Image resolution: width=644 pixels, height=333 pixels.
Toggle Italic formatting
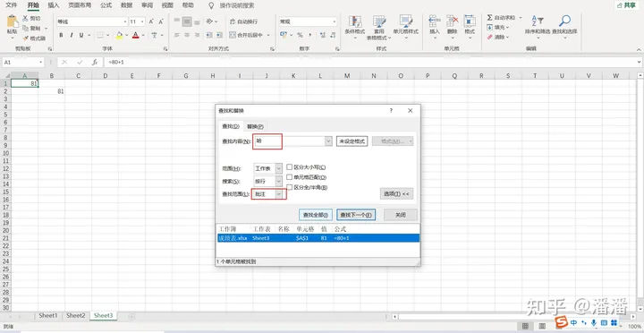pos(72,35)
